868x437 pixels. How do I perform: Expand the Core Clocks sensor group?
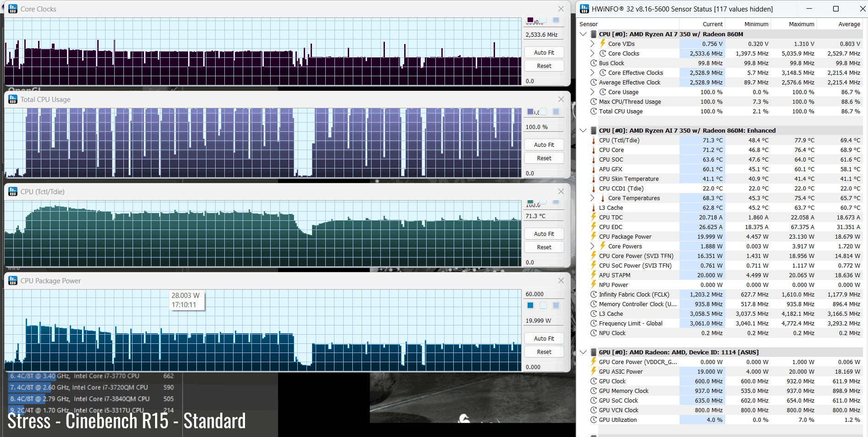pyautogui.click(x=592, y=53)
